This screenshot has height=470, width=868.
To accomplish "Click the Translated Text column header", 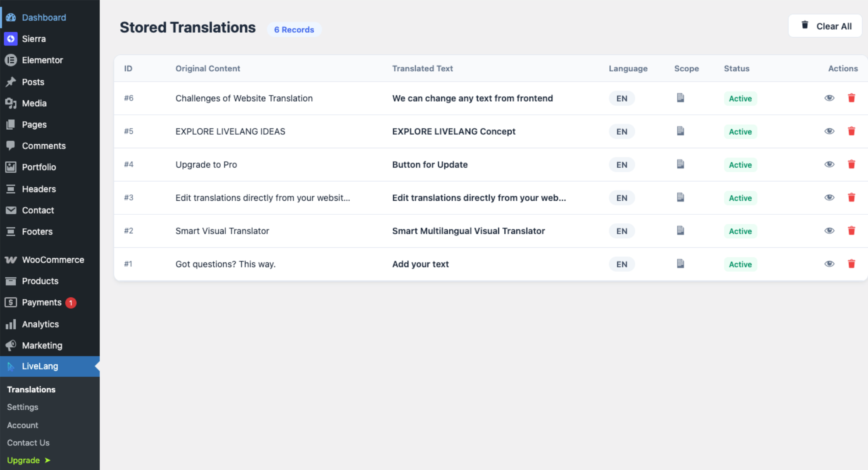I will [422, 68].
